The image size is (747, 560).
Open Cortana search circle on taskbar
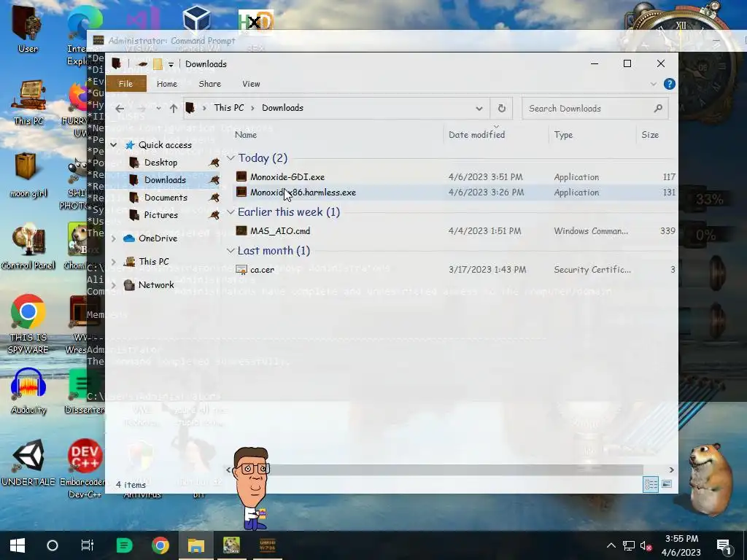[53, 545]
